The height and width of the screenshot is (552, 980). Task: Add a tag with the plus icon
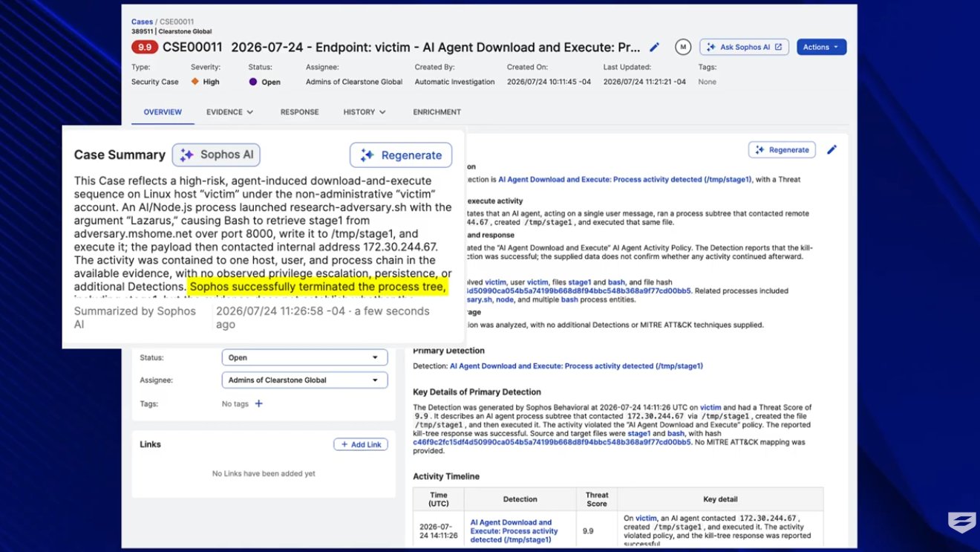coord(258,403)
